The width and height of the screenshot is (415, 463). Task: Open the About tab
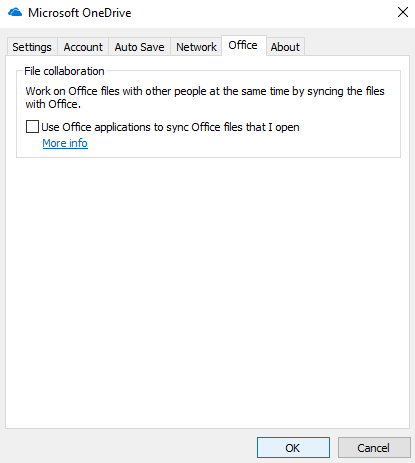tap(285, 47)
